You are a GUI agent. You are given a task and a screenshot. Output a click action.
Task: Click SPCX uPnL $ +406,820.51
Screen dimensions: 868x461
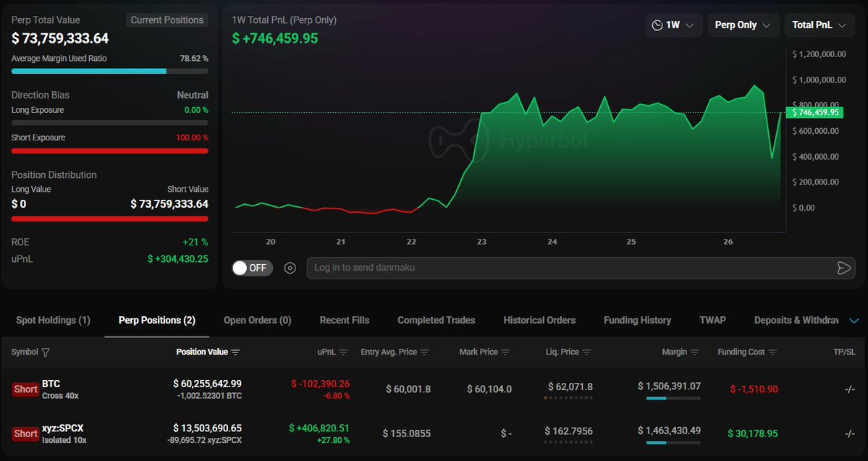[319, 428]
